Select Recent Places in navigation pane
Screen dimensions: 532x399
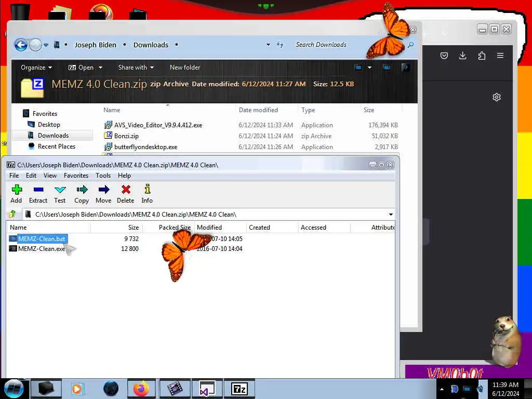tap(56, 146)
